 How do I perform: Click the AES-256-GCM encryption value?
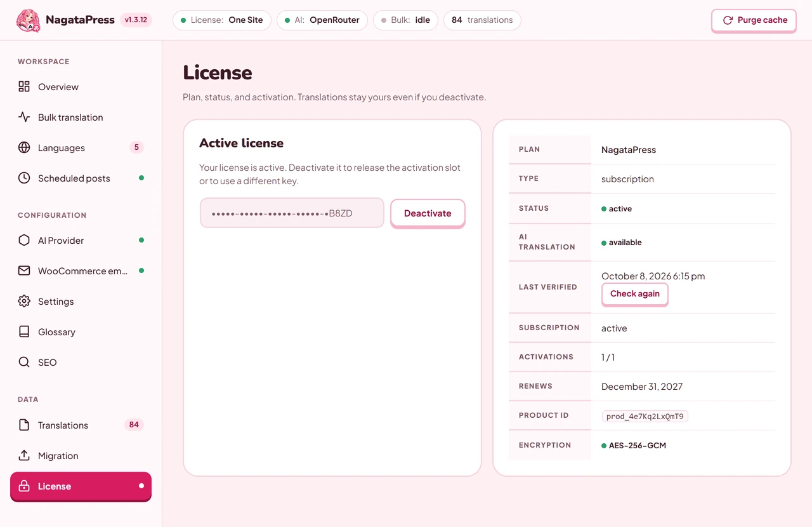[634, 446]
